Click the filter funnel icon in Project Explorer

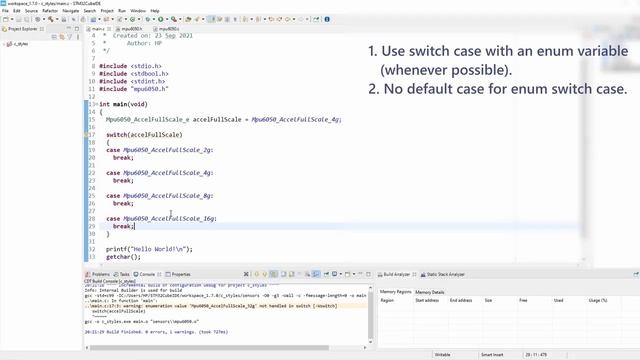tap(70, 37)
